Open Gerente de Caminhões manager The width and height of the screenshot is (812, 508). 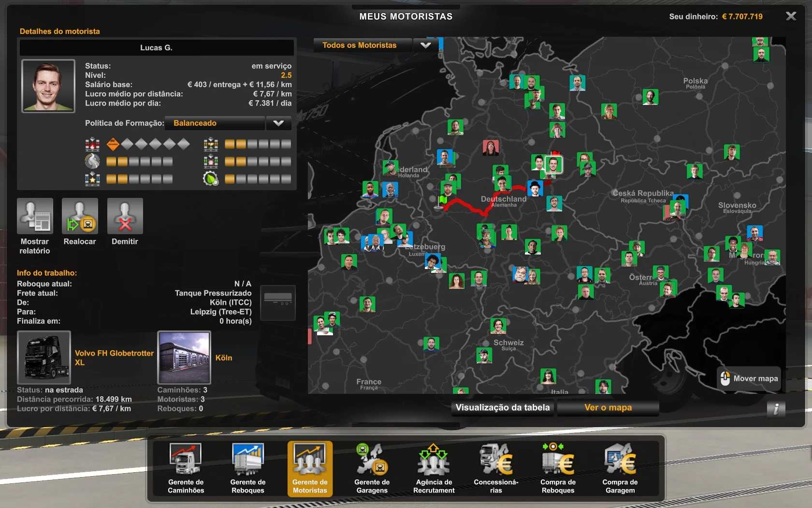click(x=186, y=468)
